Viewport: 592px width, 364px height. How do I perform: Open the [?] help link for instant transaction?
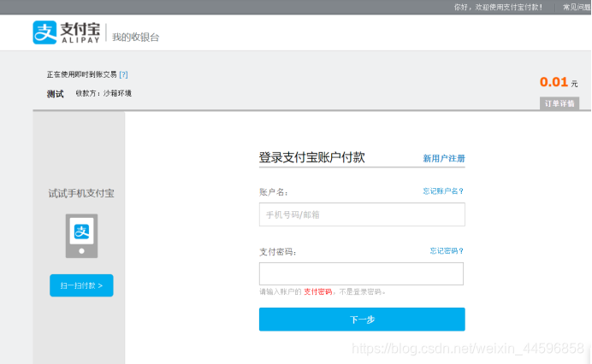coord(123,74)
